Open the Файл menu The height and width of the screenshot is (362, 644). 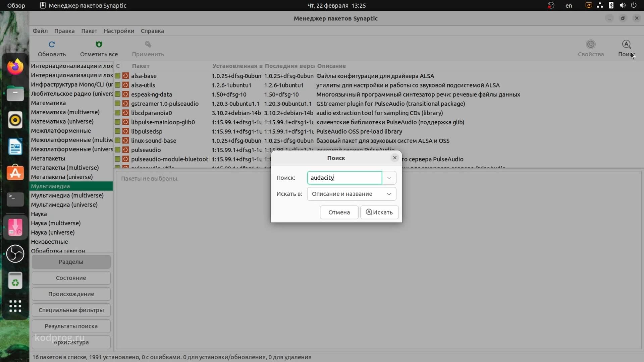pos(40,31)
